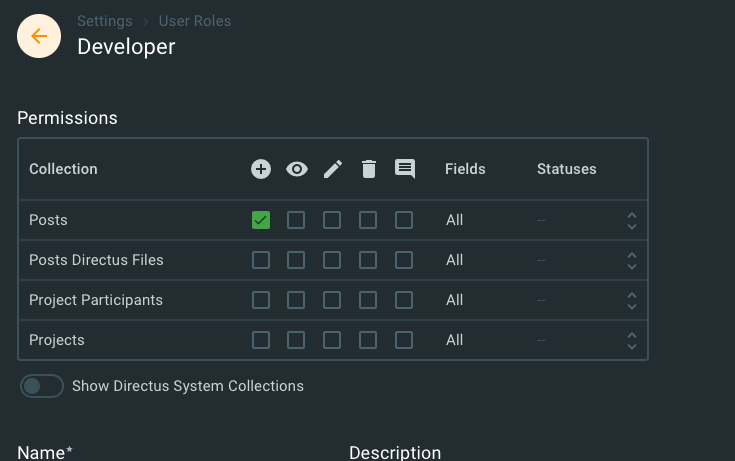735x461 pixels.
Task: Enable delete permission for Project Participants
Action: coord(368,300)
